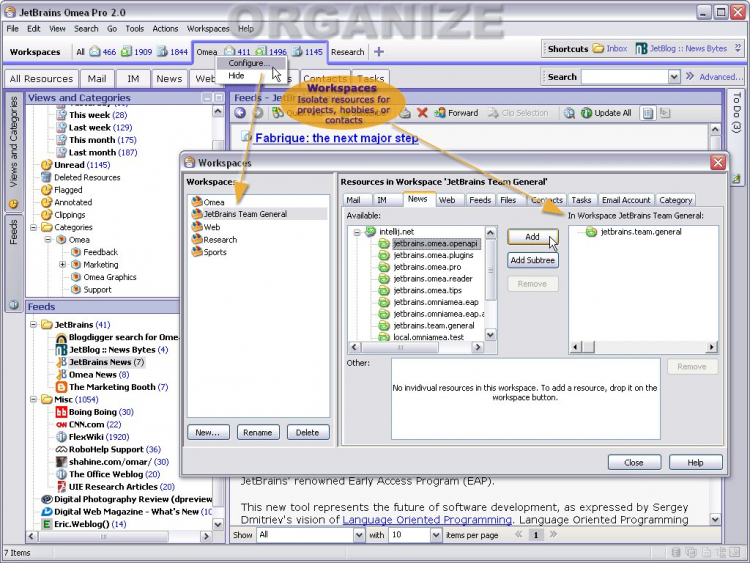Collapse the Categories tree node
This screenshot has width=750, height=563.
point(33,228)
